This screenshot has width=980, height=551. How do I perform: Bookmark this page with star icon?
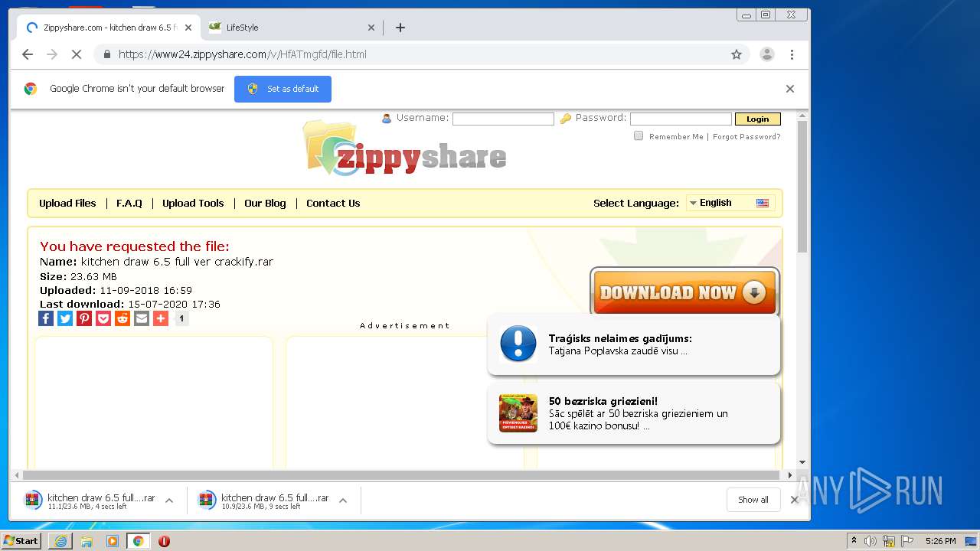point(737,54)
